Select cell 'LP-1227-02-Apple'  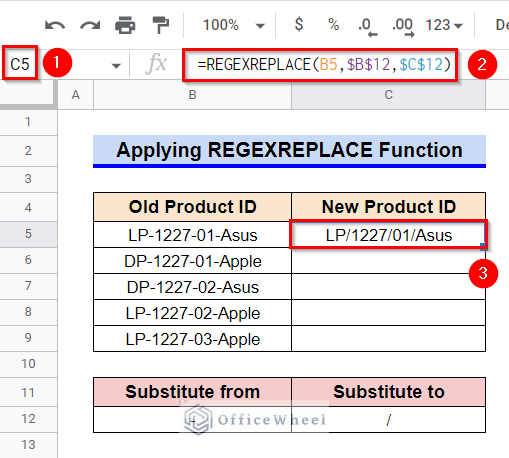coord(192,313)
